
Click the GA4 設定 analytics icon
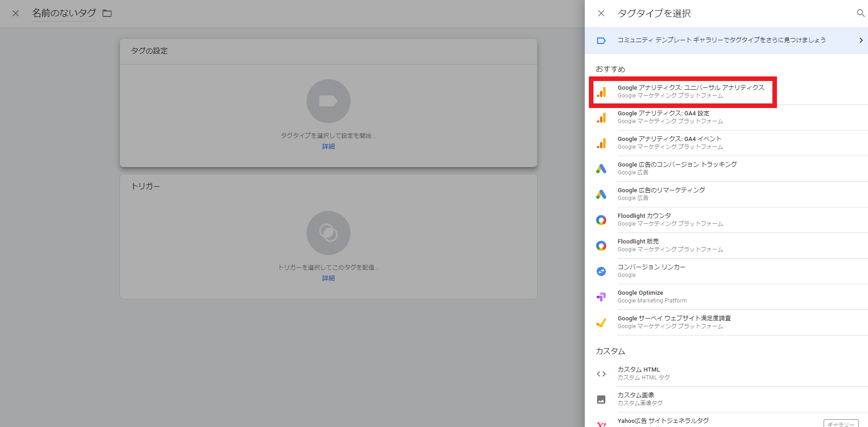click(x=601, y=118)
